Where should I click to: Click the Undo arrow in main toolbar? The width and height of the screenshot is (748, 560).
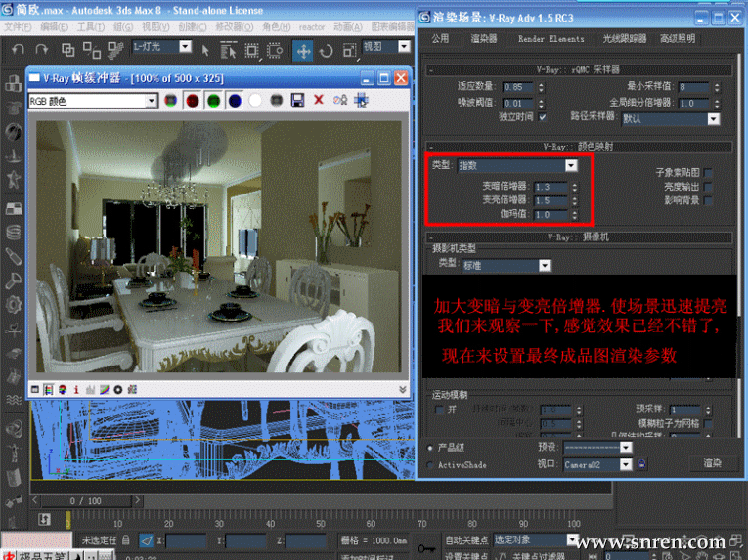[19, 49]
